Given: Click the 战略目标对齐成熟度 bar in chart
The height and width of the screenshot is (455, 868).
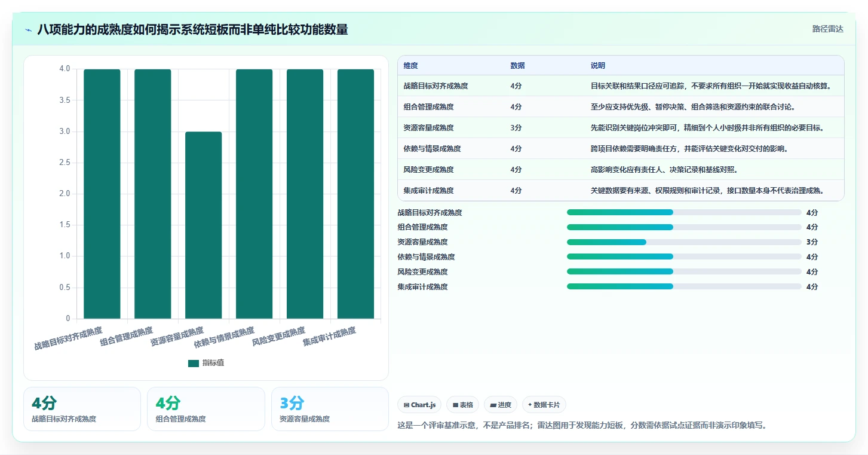Looking at the screenshot, I should (x=102, y=194).
